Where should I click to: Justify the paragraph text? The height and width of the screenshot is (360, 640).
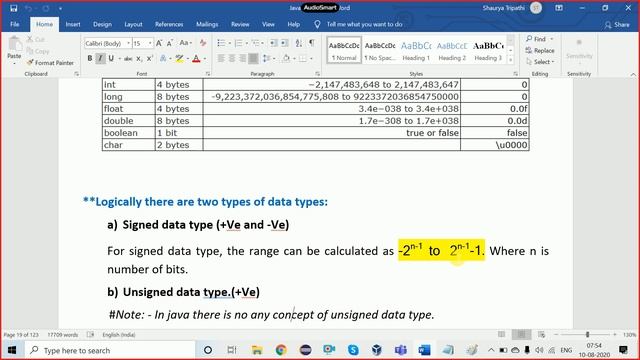pyautogui.click(x=253, y=59)
